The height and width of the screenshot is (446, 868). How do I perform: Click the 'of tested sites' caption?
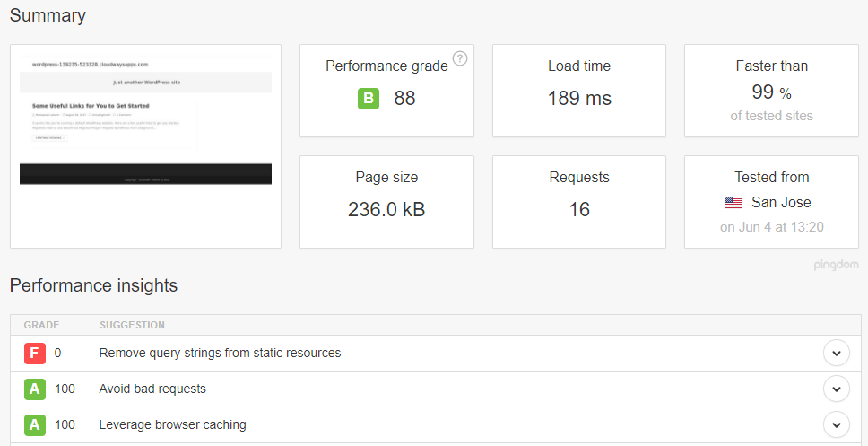772,116
